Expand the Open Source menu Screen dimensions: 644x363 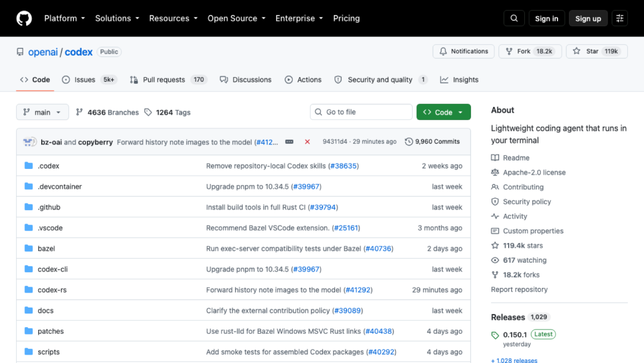(237, 19)
